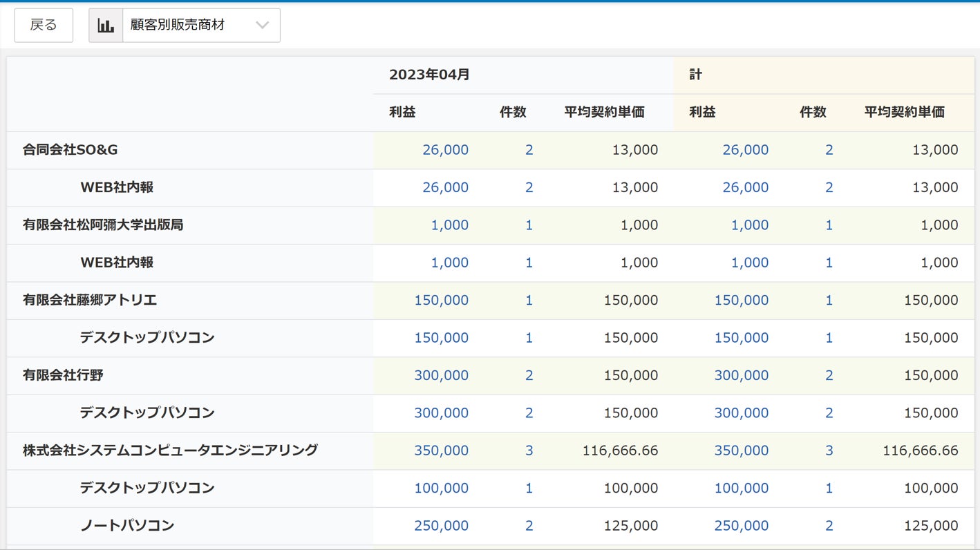Click total count 2 for ノートパソコン
Image resolution: width=980 pixels, height=550 pixels.
(829, 526)
